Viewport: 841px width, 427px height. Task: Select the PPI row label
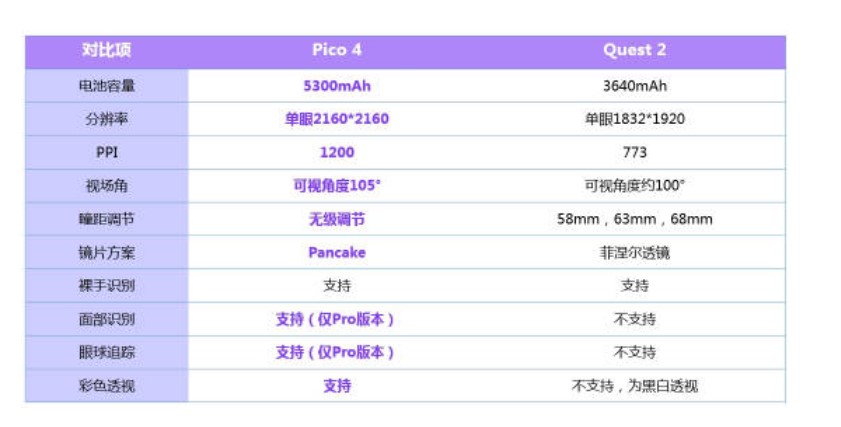[x=106, y=152]
